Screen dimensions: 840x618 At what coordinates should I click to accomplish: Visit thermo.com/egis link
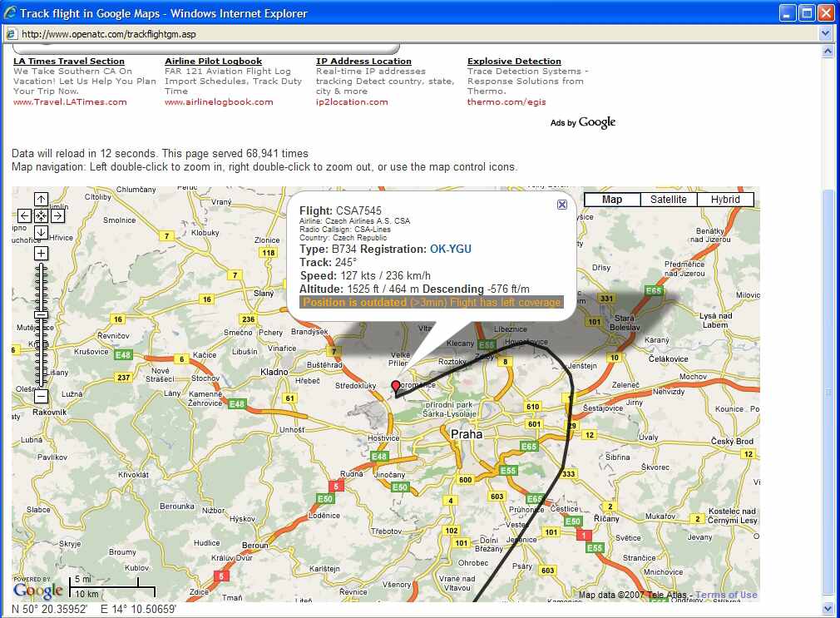click(506, 101)
